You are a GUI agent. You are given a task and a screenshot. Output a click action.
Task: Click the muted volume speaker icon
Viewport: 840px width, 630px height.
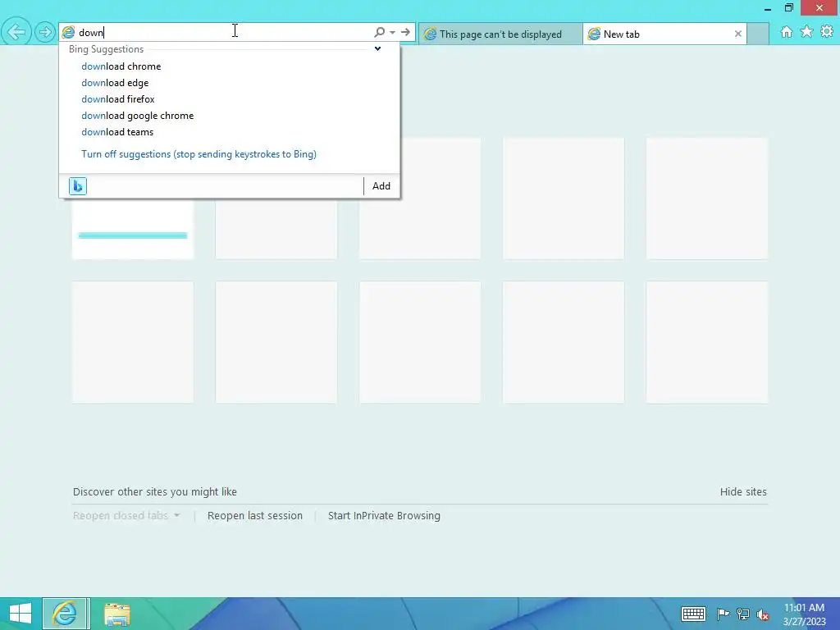coord(763,614)
